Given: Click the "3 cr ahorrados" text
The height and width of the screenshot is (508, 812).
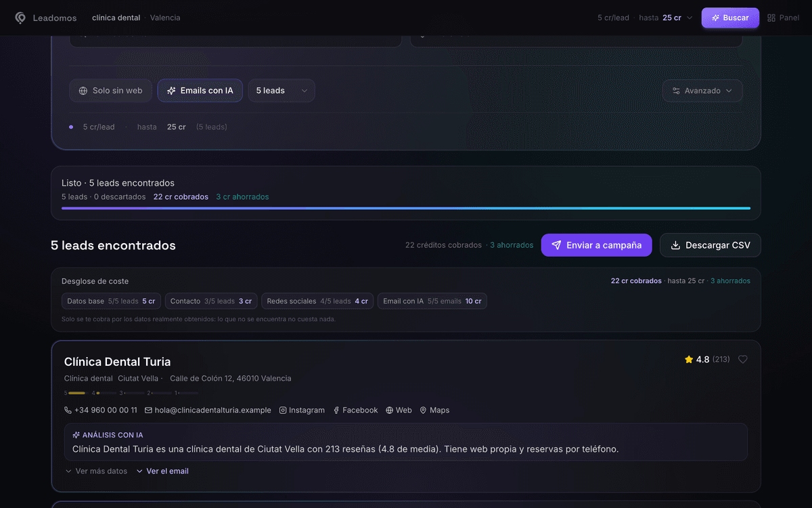Looking at the screenshot, I should tap(242, 197).
